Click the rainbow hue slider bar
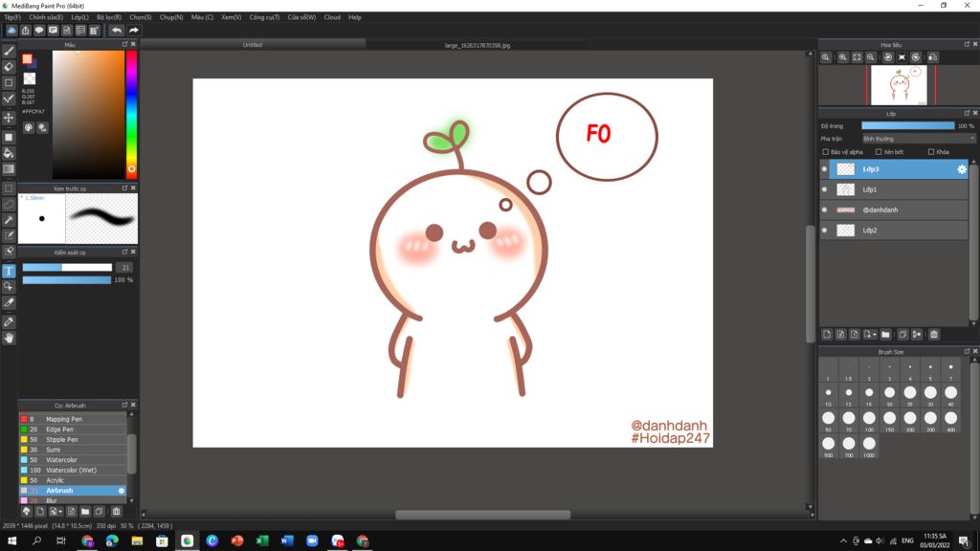This screenshot has height=551, width=980. pyautogui.click(x=131, y=115)
